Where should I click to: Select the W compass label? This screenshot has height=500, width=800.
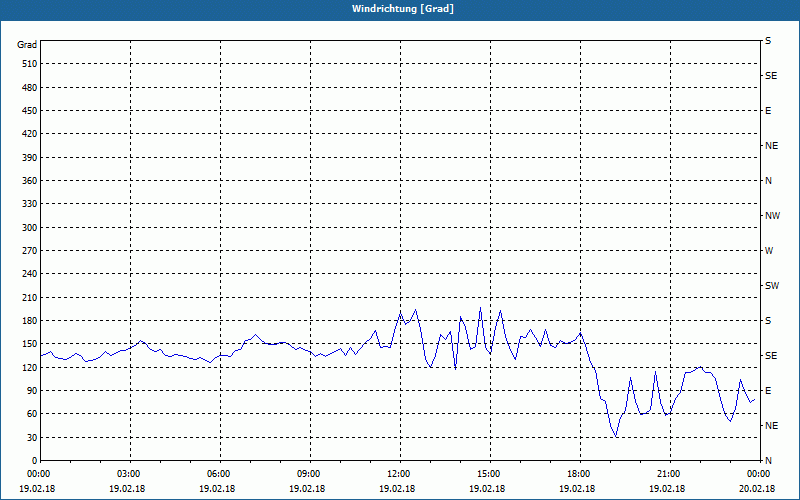769,251
